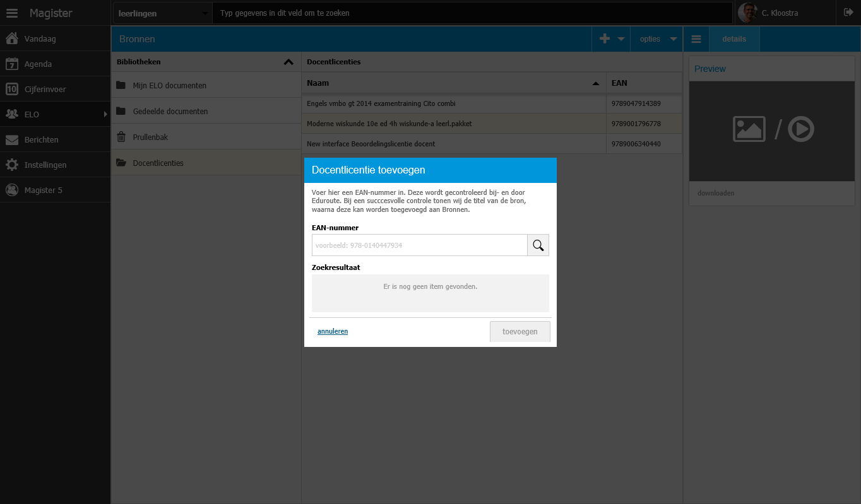
Task: Open the Berichten envelope icon
Action: pyautogui.click(x=11, y=139)
